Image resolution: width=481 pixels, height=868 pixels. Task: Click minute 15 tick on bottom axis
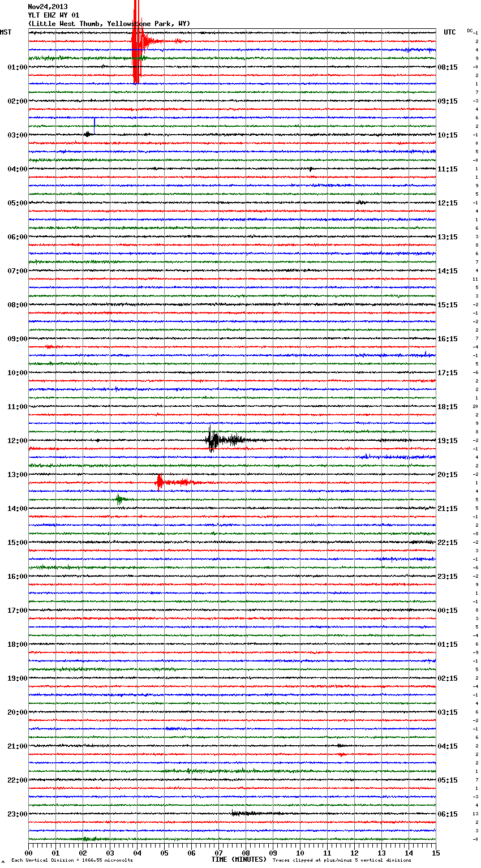point(436,853)
